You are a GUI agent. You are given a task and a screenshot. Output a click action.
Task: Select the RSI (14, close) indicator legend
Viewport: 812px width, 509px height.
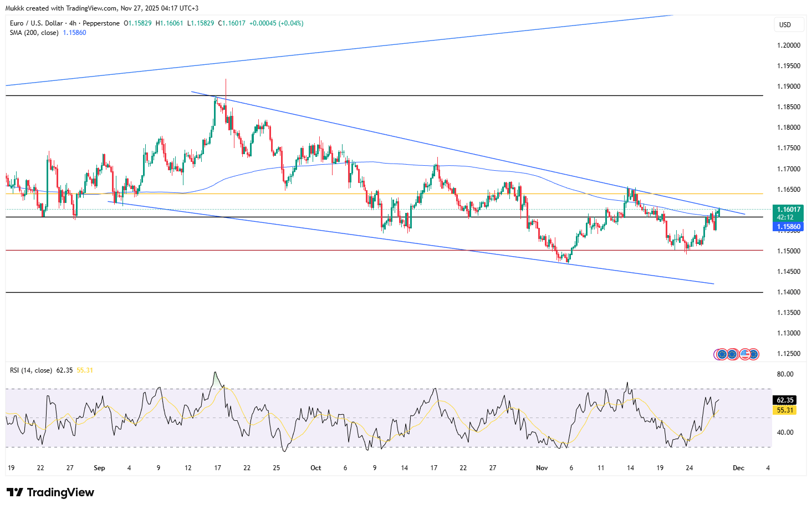click(30, 370)
